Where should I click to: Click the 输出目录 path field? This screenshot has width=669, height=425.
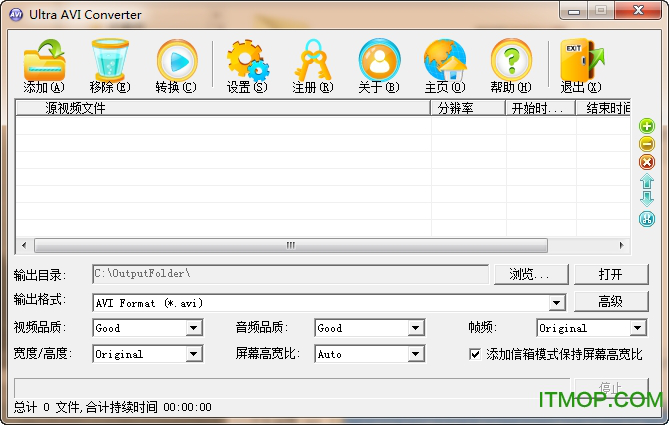[290, 274]
